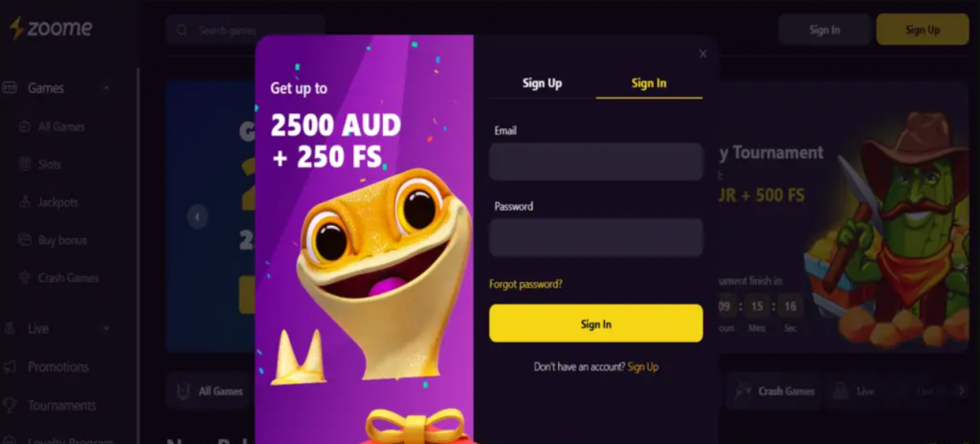The height and width of the screenshot is (444, 980).
Task: Focus the Password input field
Action: tap(595, 237)
